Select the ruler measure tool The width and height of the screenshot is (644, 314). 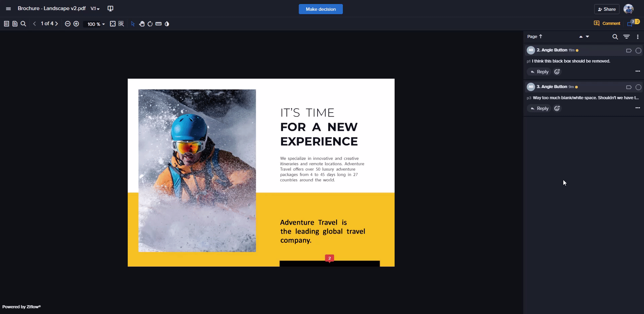coord(159,24)
